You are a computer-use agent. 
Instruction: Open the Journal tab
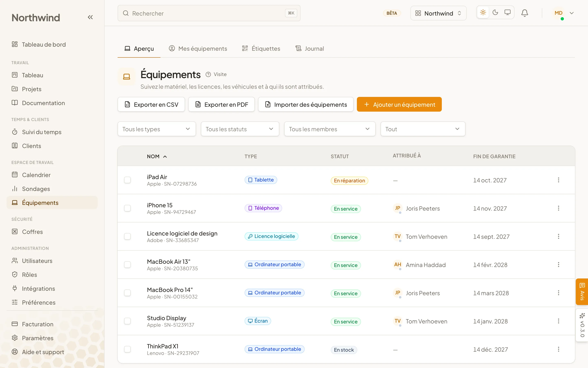310,48
